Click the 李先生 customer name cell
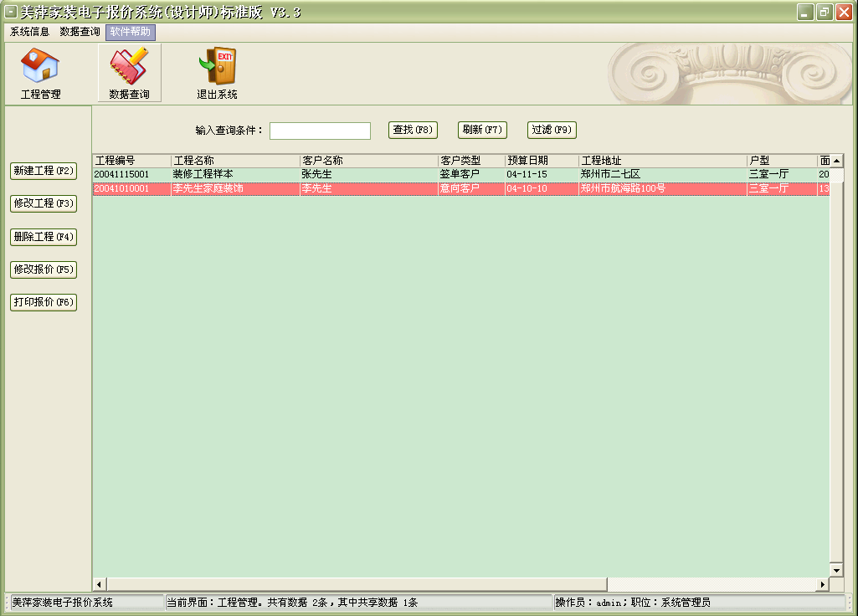Image resolution: width=858 pixels, height=616 pixels. [x=369, y=189]
